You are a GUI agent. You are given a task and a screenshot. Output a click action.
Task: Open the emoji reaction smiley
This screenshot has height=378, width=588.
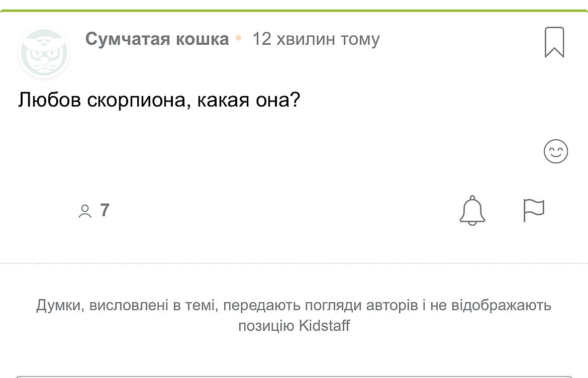coord(556,151)
